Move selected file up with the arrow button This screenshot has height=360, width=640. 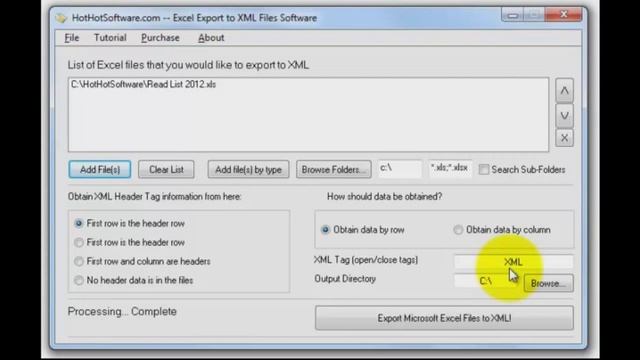click(564, 91)
